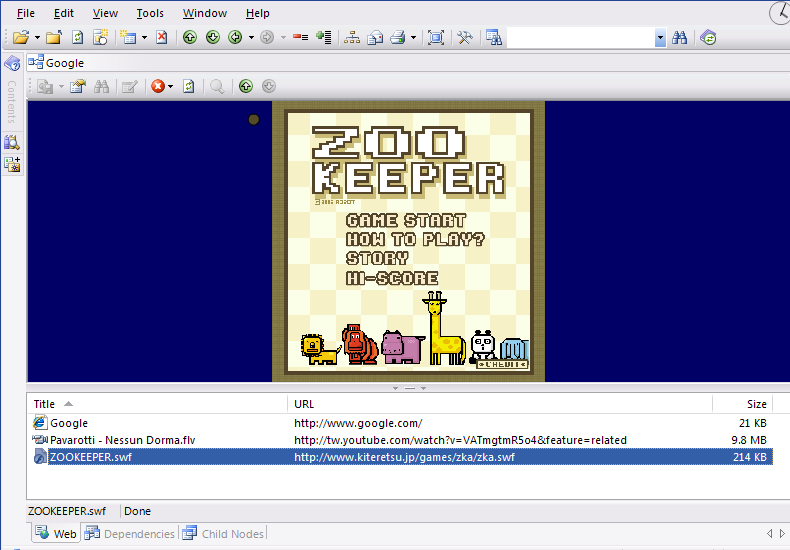Open the Edit menu
Image resolution: width=790 pixels, height=550 pixels.
[x=64, y=13]
